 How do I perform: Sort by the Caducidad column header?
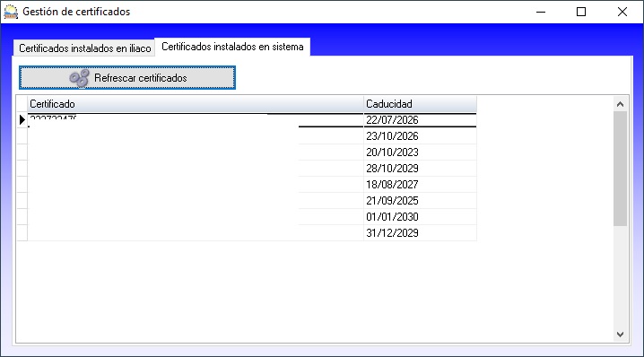click(x=420, y=104)
